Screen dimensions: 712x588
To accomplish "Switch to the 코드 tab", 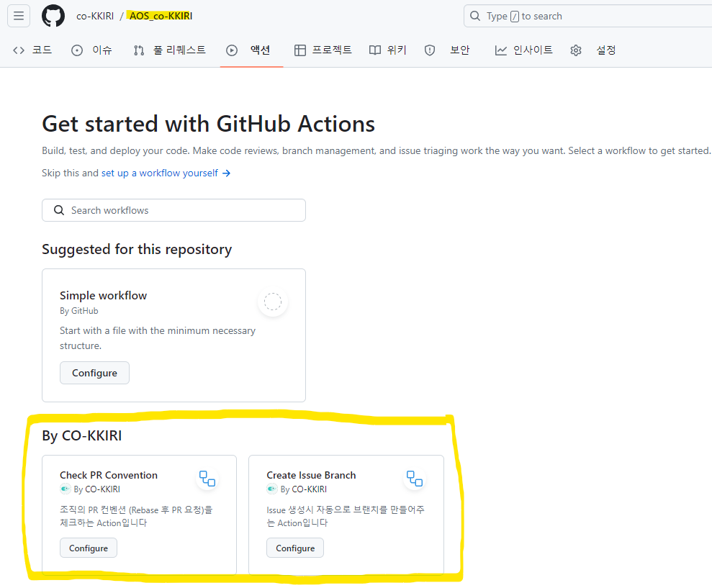I will [x=32, y=50].
